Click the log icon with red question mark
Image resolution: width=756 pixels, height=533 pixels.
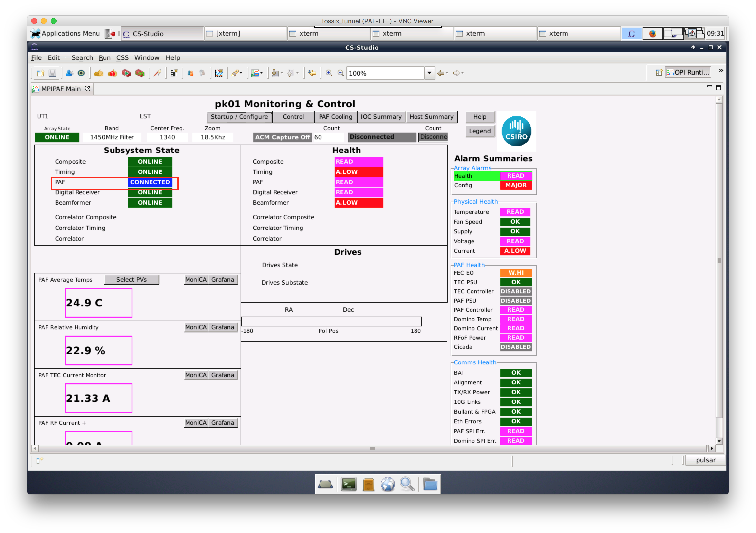pos(113,73)
